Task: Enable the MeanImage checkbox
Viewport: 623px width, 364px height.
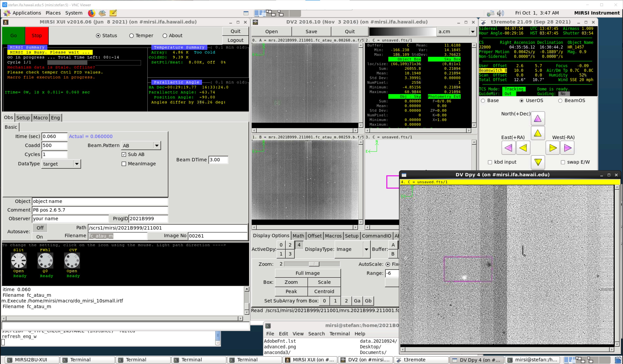Action: pyautogui.click(x=124, y=164)
